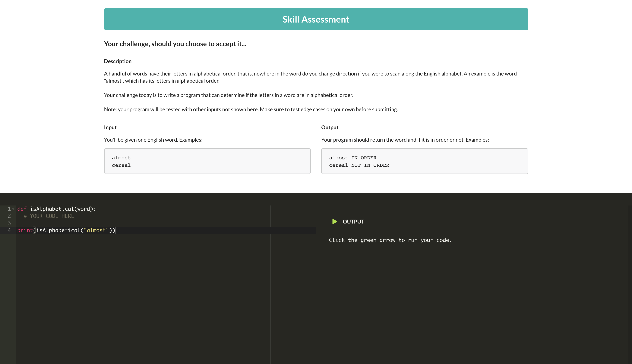Click the "almost" string in print statement
The image size is (632, 364).
(96, 230)
